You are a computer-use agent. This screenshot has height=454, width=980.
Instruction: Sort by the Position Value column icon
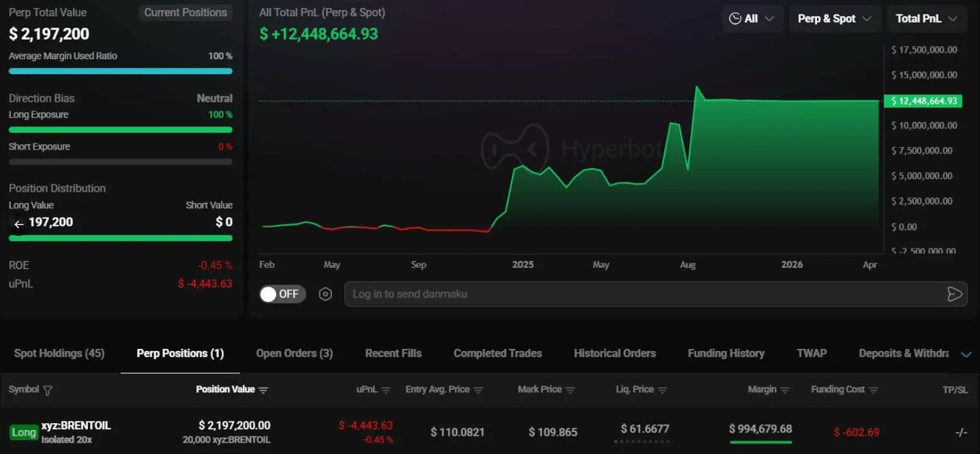(x=264, y=390)
